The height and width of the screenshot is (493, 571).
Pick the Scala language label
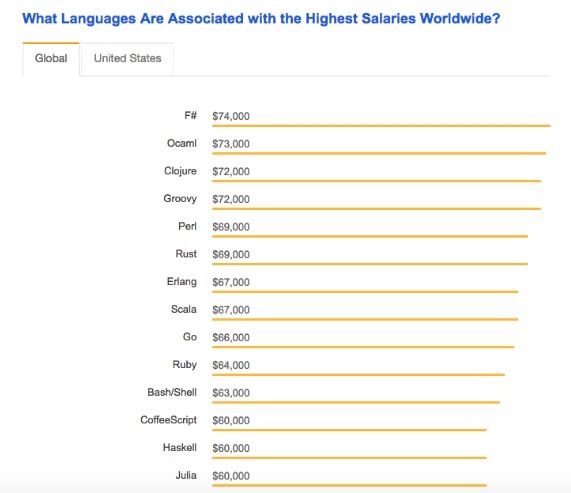pyautogui.click(x=184, y=309)
